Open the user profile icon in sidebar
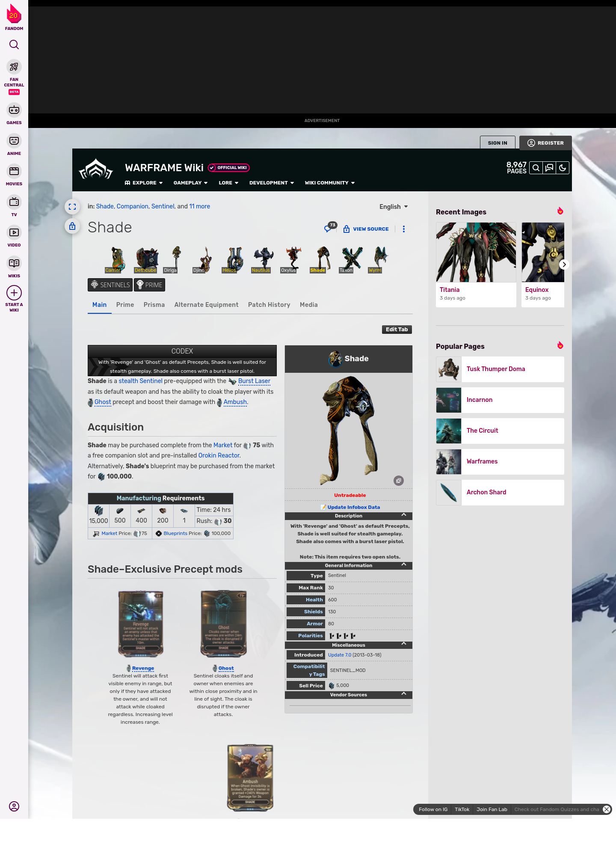This screenshot has width=616, height=856. tap(14, 806)
